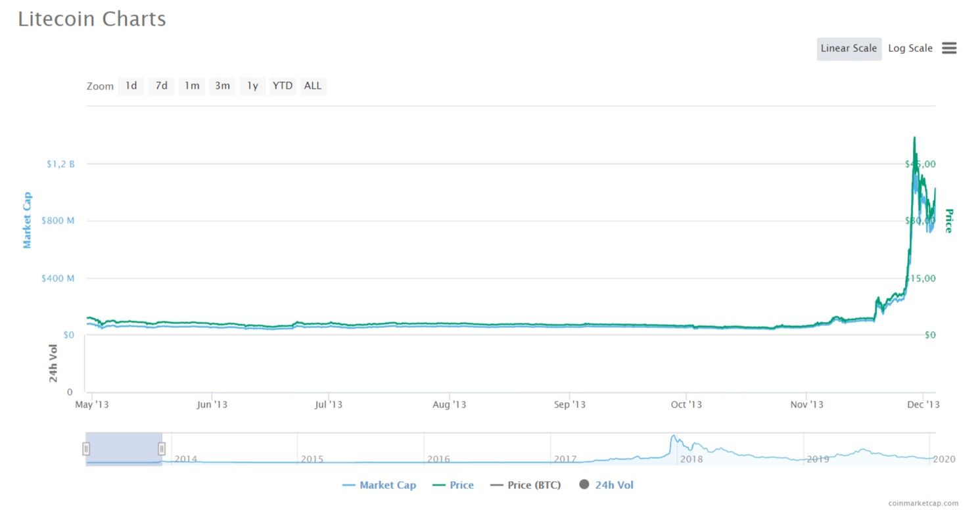Click the shaded navigator selection window
Screen dimensions: 980x510
pyautogui.click(x=124, y=449)
